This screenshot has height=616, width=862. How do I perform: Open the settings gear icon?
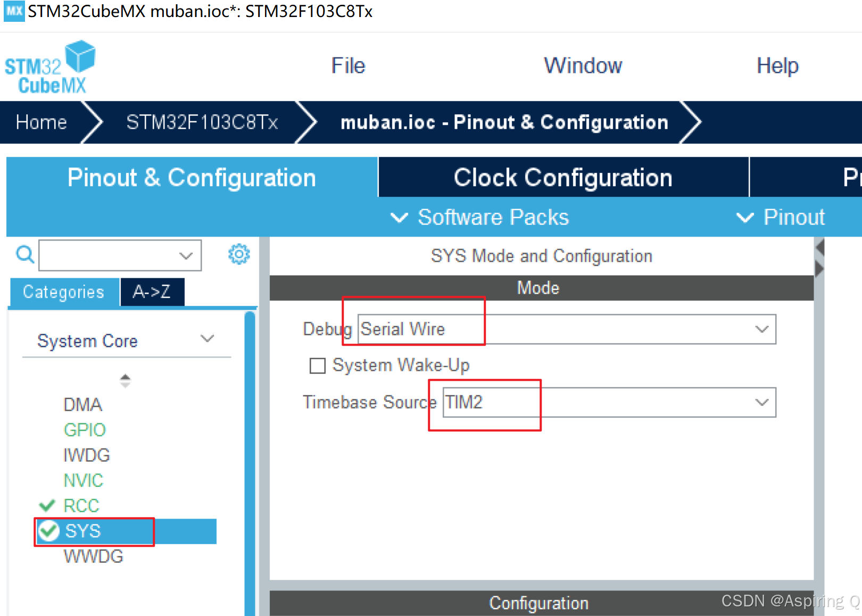239,254
